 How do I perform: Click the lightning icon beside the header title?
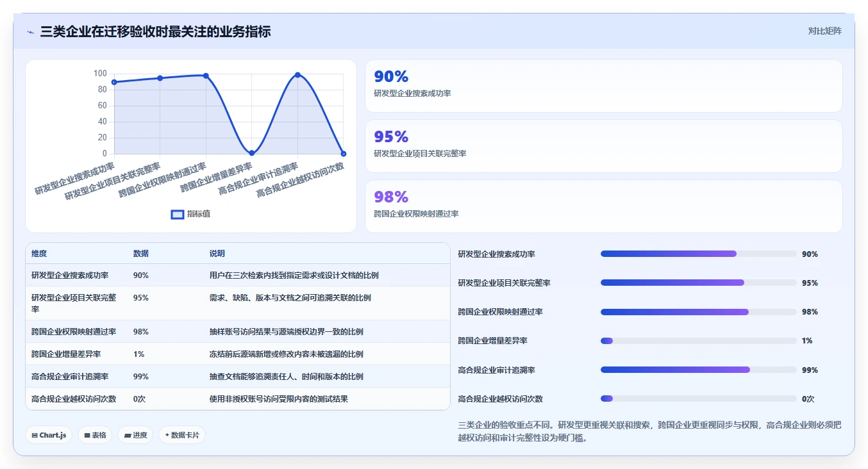[31, 32]
